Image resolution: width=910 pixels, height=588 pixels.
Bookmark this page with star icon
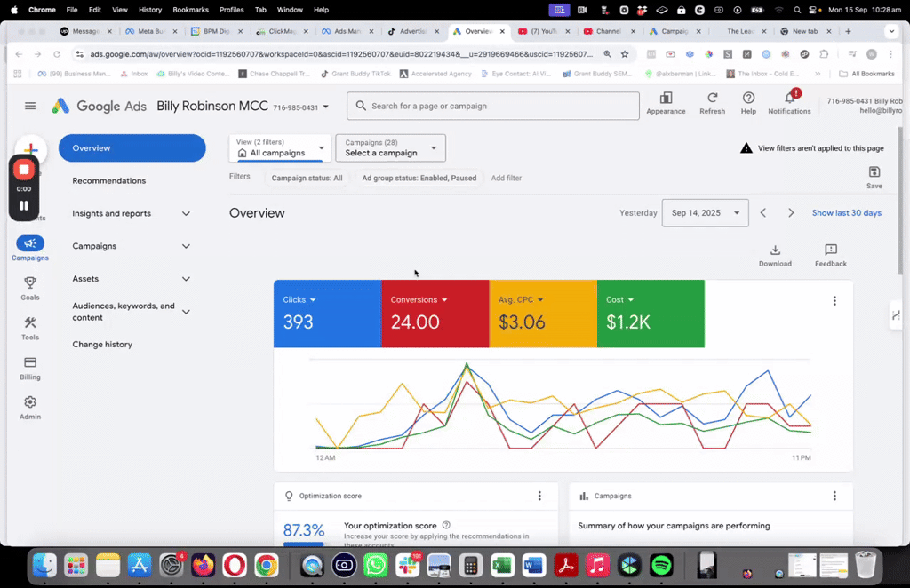(x=625, y=54)
